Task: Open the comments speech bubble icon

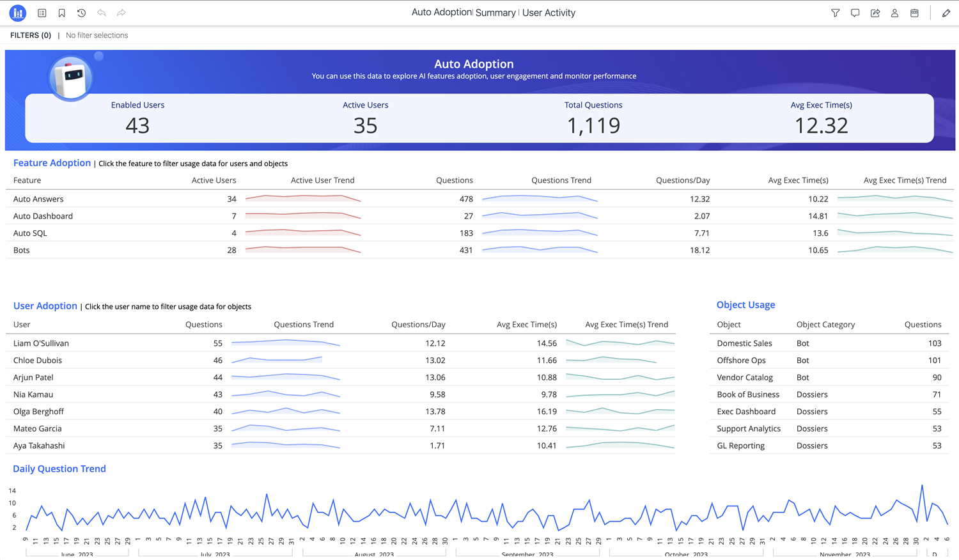Action: click(x=855, y=13)
